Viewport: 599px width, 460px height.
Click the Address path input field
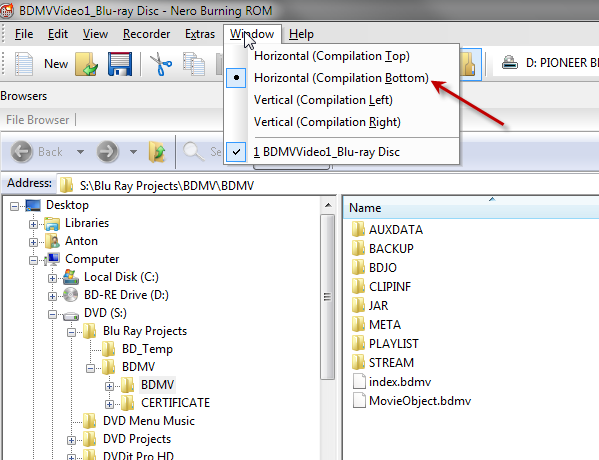329,185
